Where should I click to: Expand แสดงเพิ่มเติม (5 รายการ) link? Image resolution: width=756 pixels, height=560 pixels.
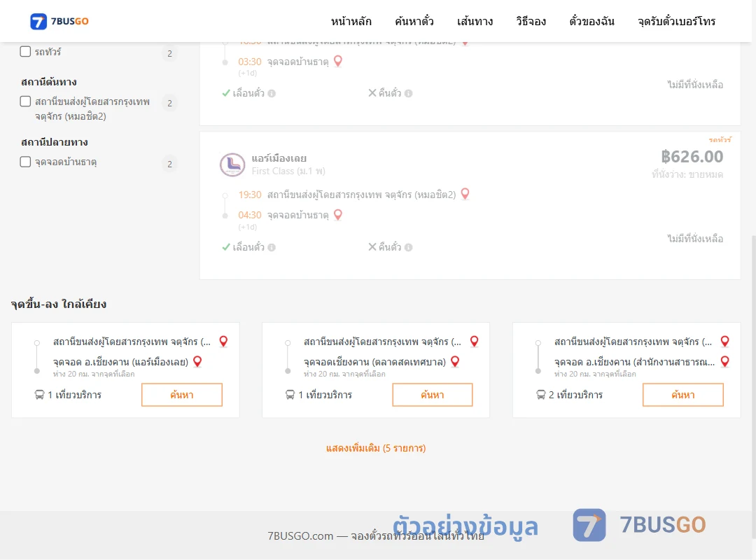coord(376,448)
